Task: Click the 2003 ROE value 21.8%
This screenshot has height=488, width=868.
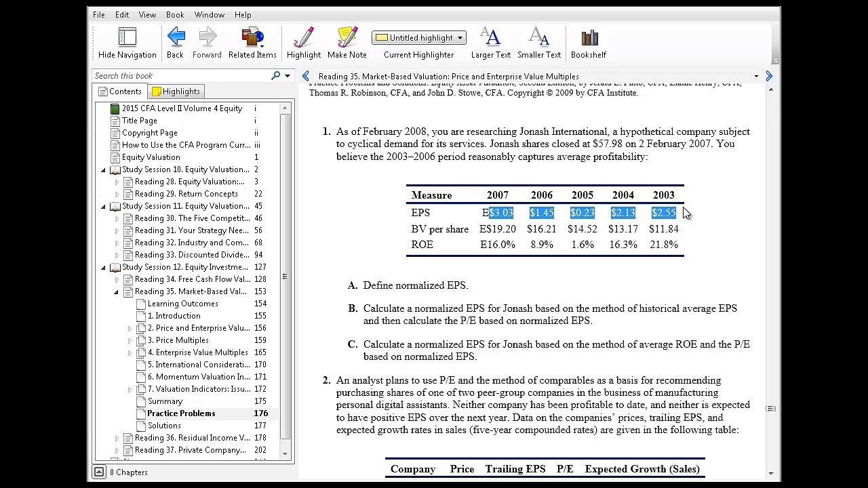Action: point(664,245)
